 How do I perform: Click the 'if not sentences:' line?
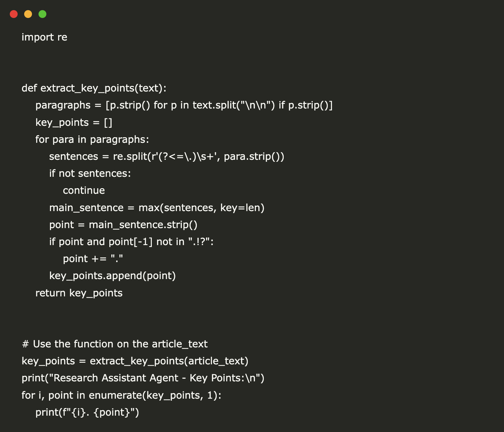(90, 174)
